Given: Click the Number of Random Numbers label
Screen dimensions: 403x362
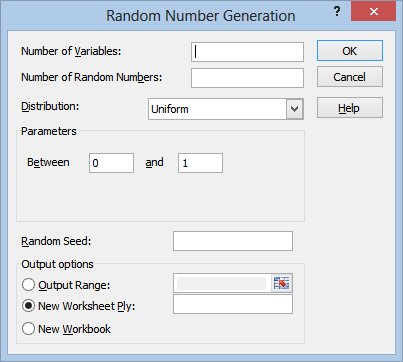Looking at the screenshot, I should click(x=91, y=77).
